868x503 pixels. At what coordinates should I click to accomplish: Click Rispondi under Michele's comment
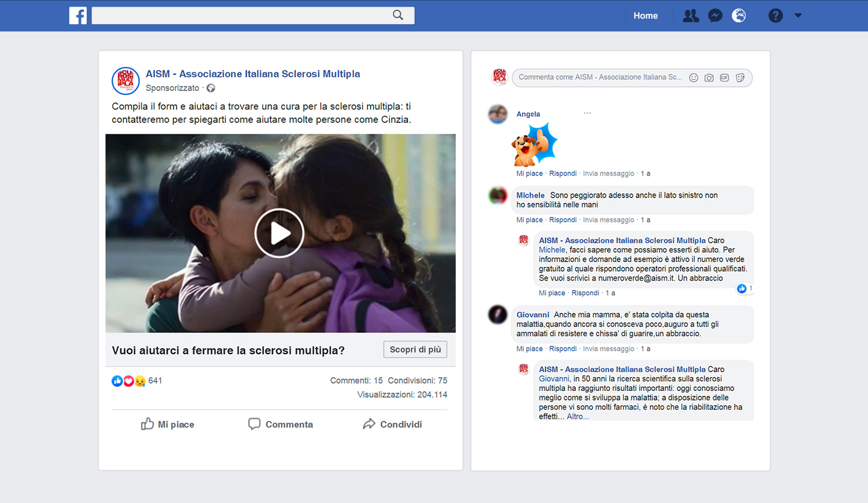coord(563,220)
